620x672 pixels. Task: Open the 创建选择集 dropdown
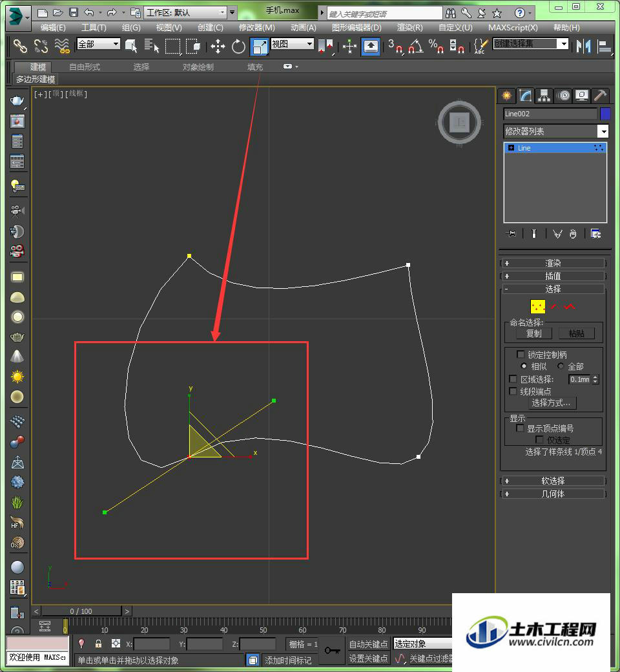coord(531,44)
